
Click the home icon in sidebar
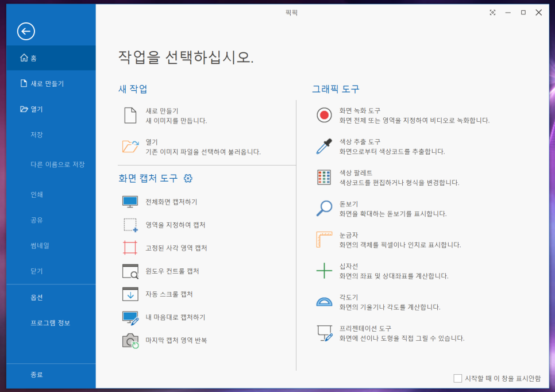(24, 57)
